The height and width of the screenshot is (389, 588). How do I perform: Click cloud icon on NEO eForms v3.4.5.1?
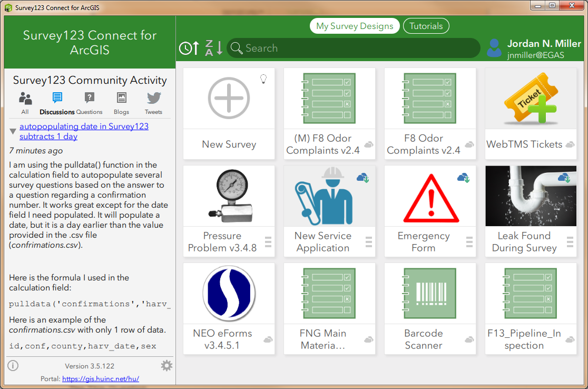coord(268,339)
